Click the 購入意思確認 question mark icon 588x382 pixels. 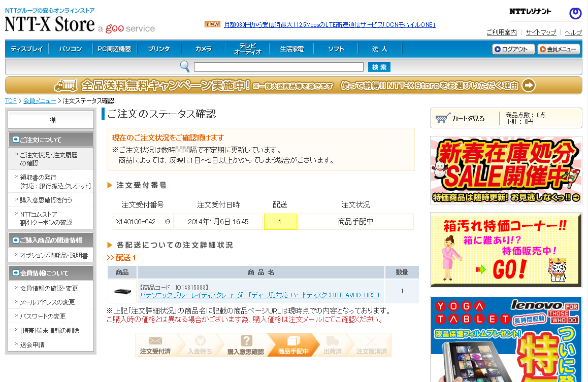246,340
